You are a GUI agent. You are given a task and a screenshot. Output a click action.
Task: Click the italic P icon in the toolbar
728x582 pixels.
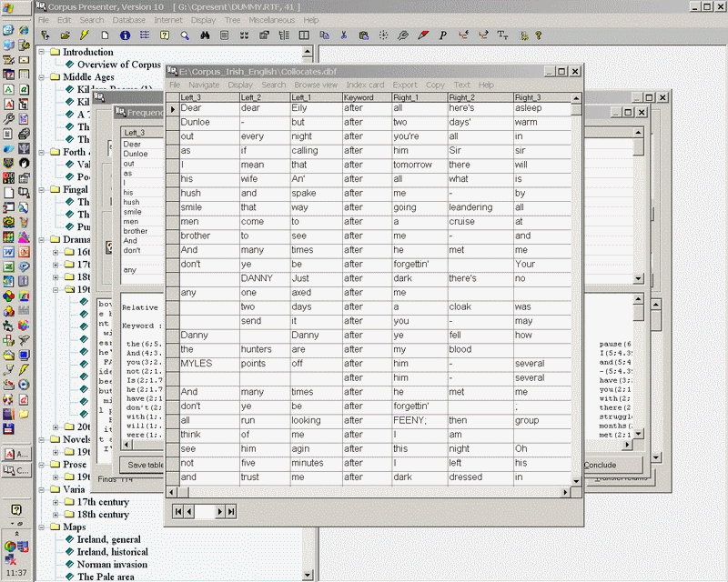click(x=443, y=35)
